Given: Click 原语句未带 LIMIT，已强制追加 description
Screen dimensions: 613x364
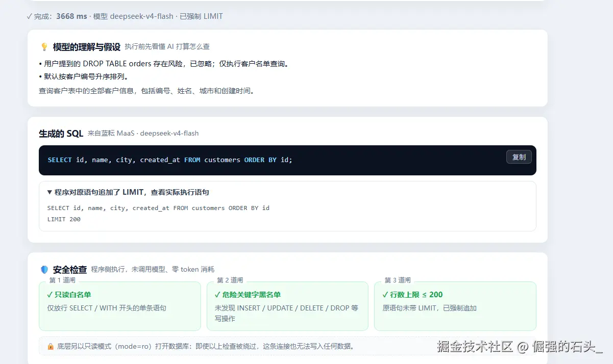Looking at the screenshot, I should pyautogui.click(x=430, y=308).
